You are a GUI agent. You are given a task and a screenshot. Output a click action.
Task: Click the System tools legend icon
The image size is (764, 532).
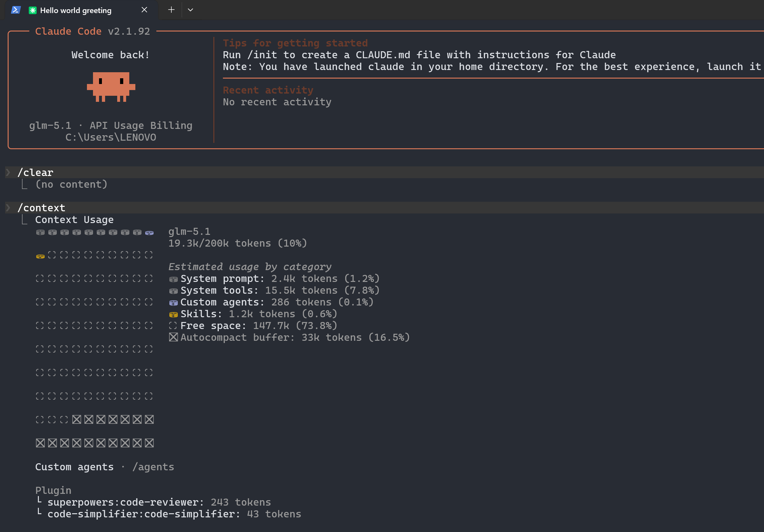173,291
